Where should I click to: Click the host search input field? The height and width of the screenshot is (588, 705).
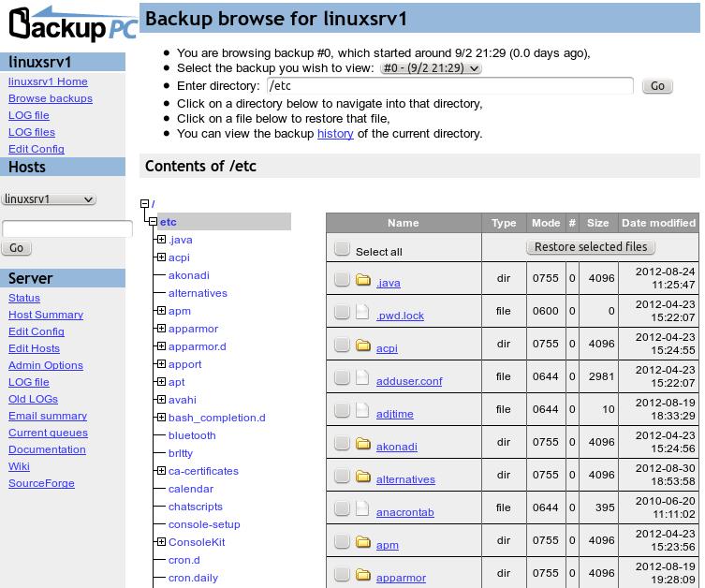tap(67, 228)
